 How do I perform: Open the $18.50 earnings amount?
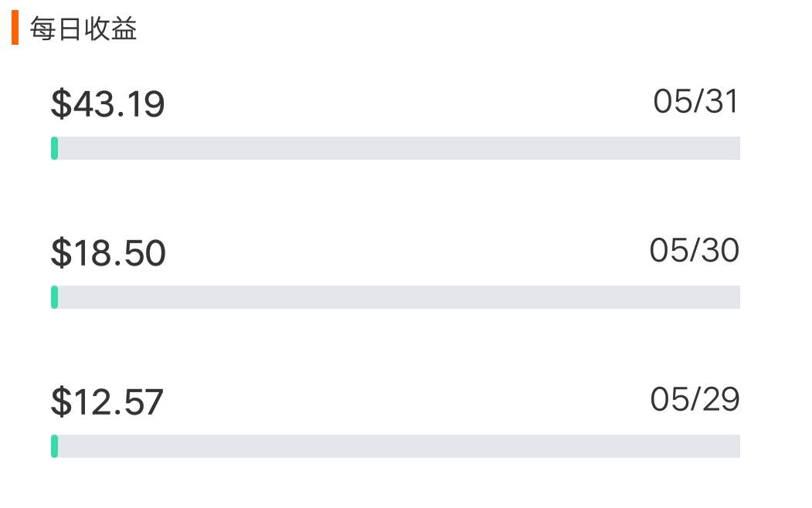coord(108,253)
